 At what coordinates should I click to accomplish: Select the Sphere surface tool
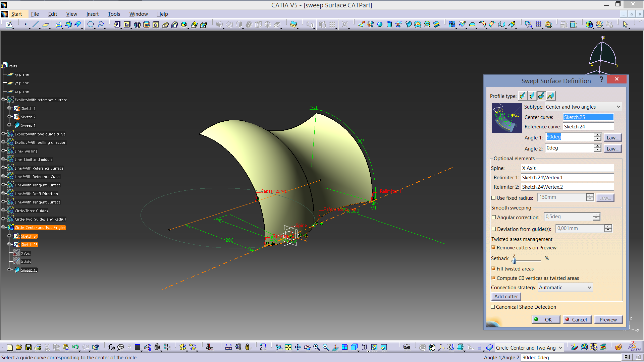tap(380, 24)
